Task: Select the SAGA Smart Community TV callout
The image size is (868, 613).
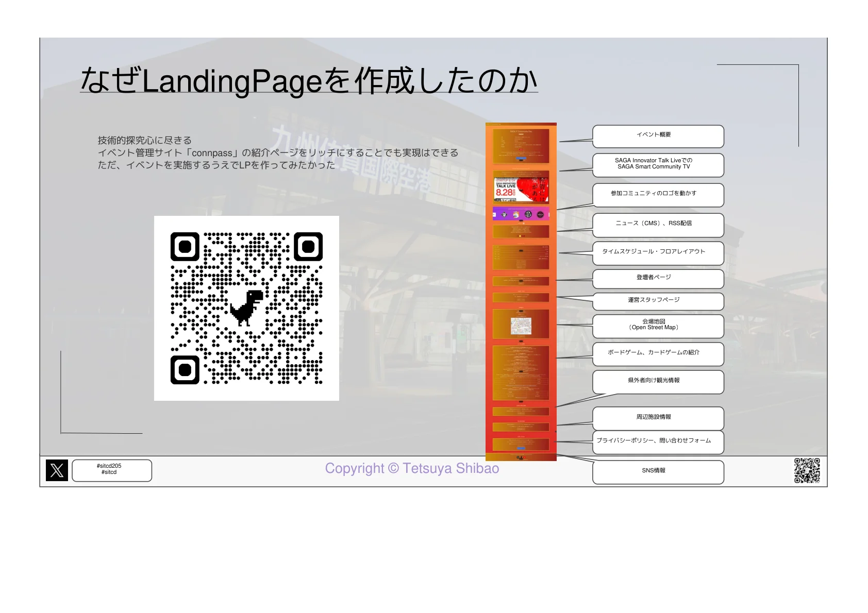Action: [658, 165]
